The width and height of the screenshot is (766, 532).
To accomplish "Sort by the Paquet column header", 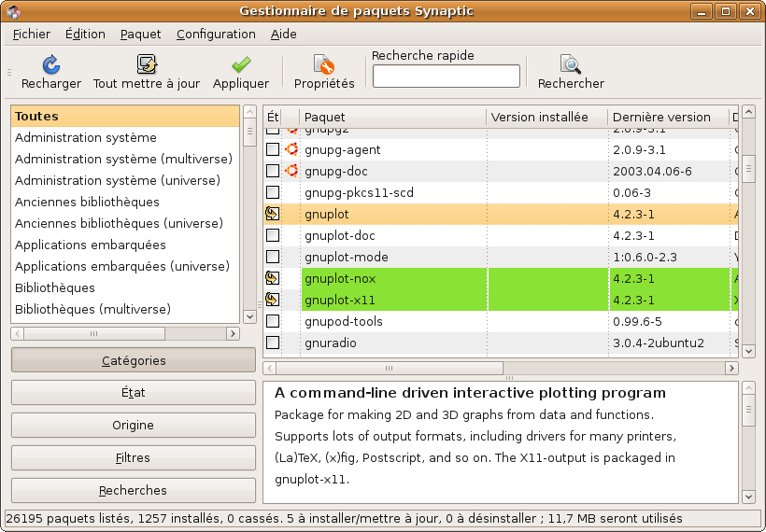I will tap(392, 118).
